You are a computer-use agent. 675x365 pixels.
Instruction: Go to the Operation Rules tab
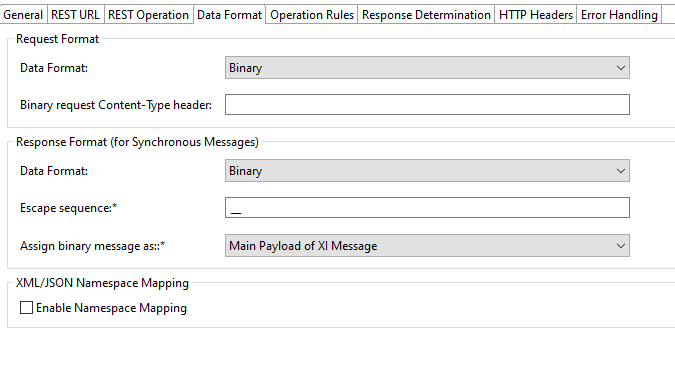click(312, 15)
